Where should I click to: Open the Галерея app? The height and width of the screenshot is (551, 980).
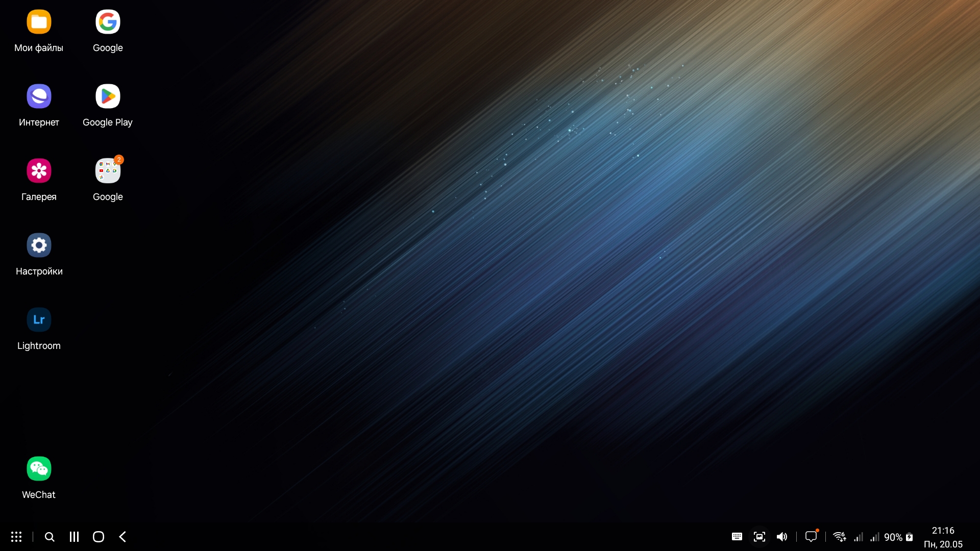click(x=39, y=171)
